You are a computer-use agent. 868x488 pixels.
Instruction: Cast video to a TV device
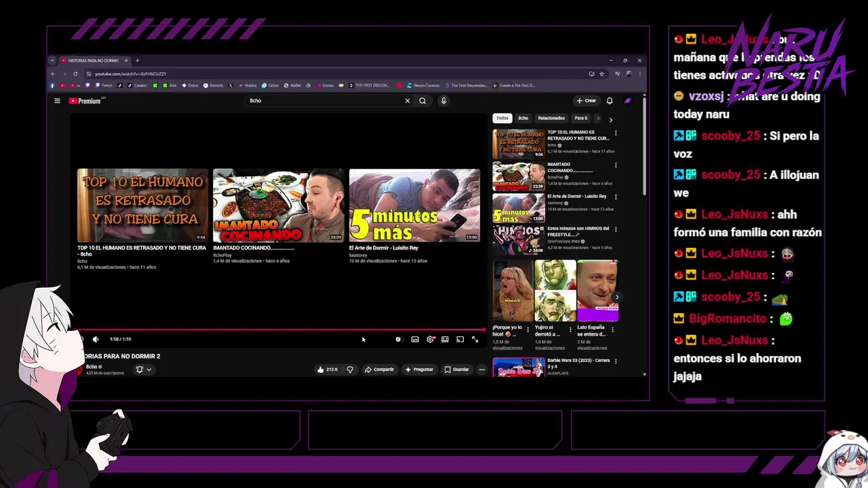(x=460, y=339)
